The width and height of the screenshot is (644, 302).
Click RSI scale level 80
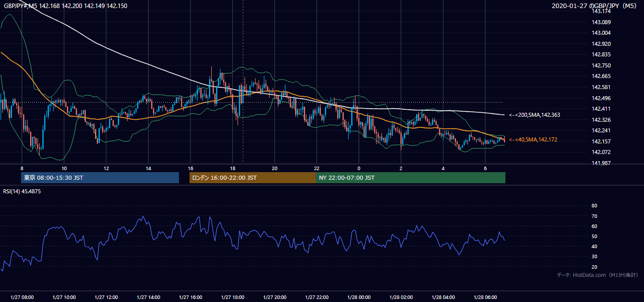click(x=594, y=206)
